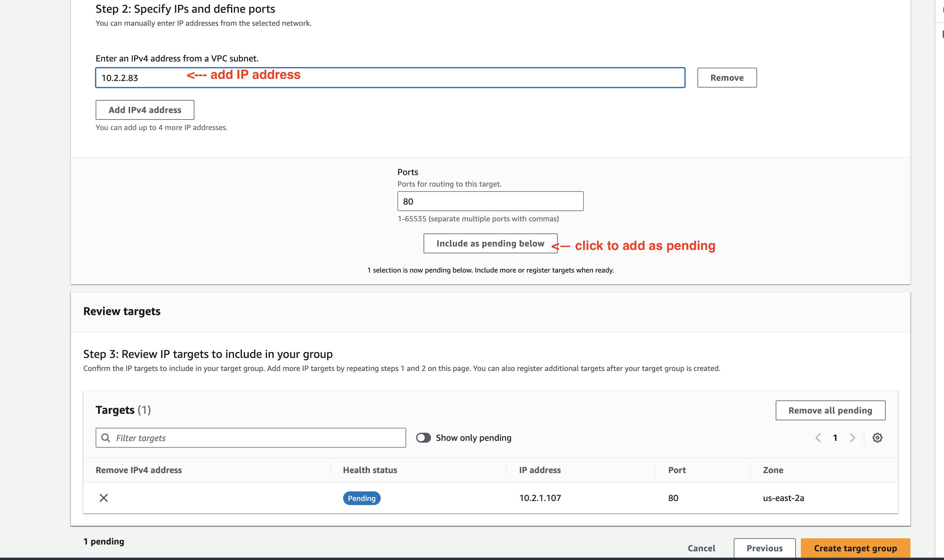Screen dimensions: 944x560
Task: Click the Remove all pending button
Action: coord(830,410)
